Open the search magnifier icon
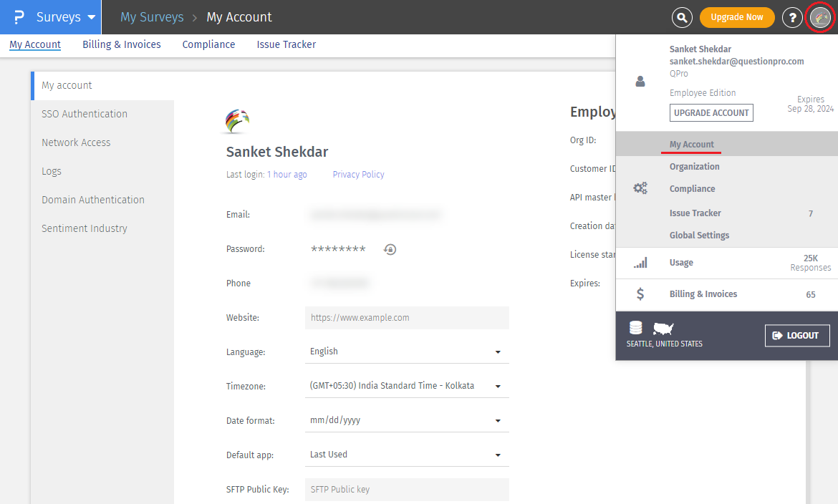This screenshot has height=504, width=838. (682, 17)
